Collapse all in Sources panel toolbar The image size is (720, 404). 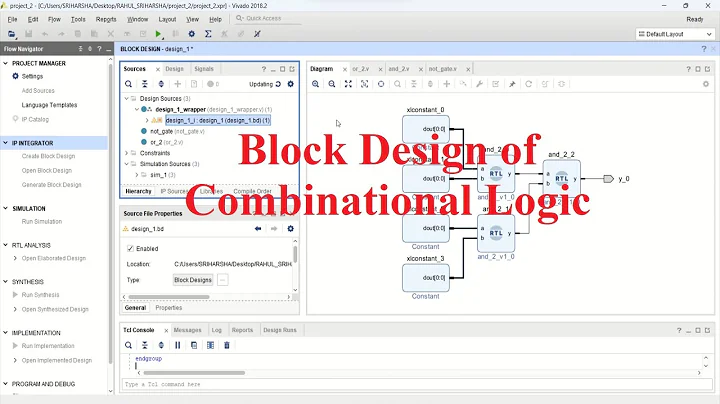pos(145,84)
